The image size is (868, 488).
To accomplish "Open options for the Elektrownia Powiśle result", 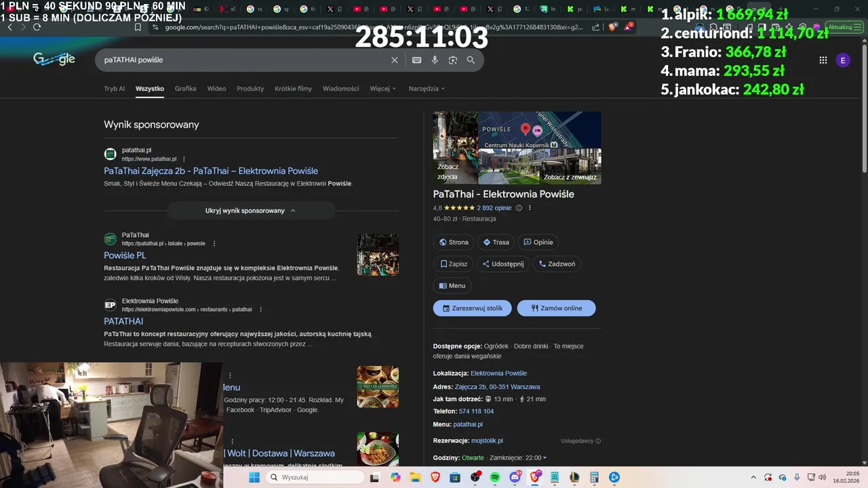I will [x=260, y=310].
